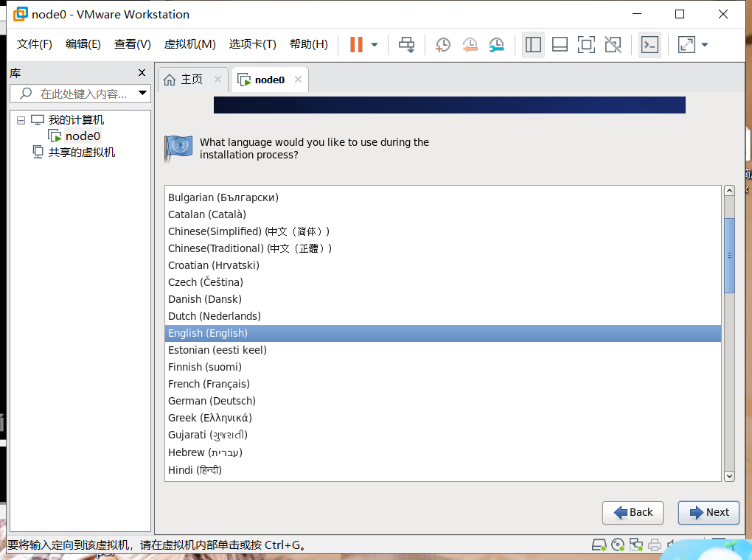
Task: Select Chinese(Simplified) language
Action: 442,231
